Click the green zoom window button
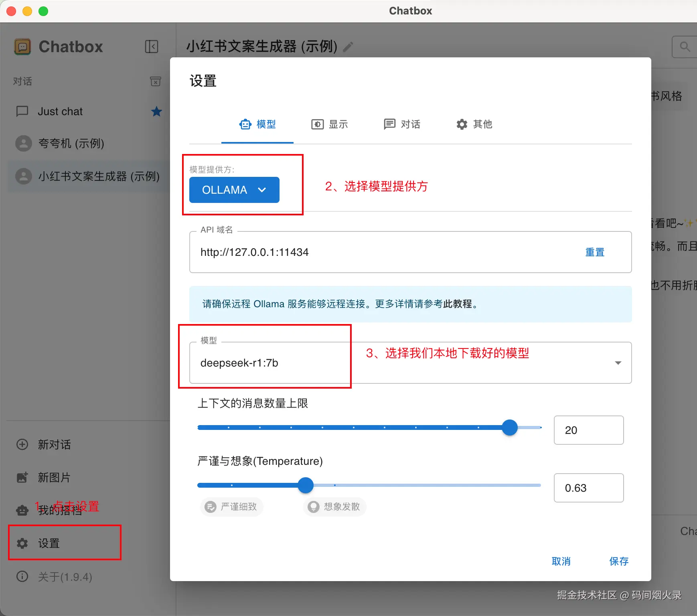Image resolution: width=697 pixels, height=616 pixels. click(43, 11)
